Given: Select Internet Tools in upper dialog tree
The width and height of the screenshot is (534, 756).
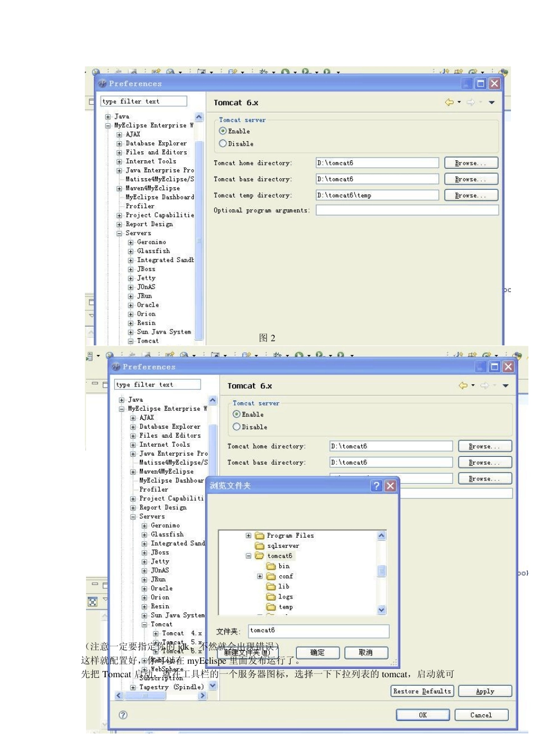Looking at the screenshot, I should [151, 161].
